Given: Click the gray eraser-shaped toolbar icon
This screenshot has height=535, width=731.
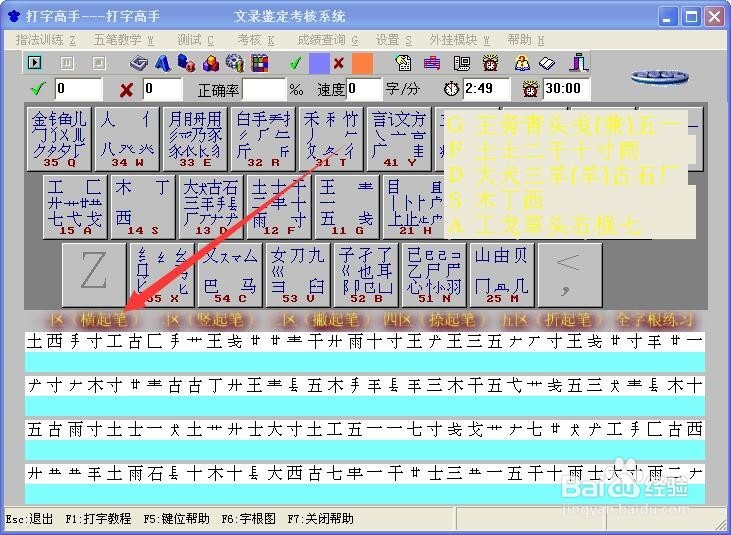Looking at the screenshot, I should pos(138,63).
